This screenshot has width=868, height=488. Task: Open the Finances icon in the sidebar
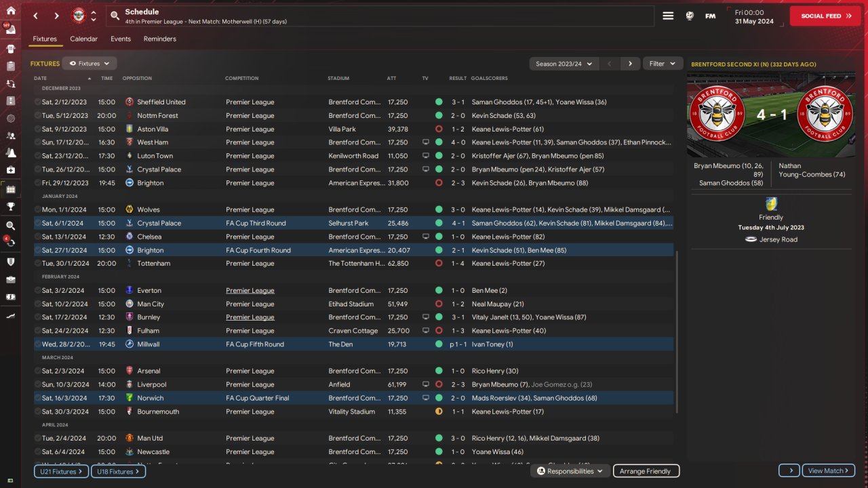click(x=10, y=297)
